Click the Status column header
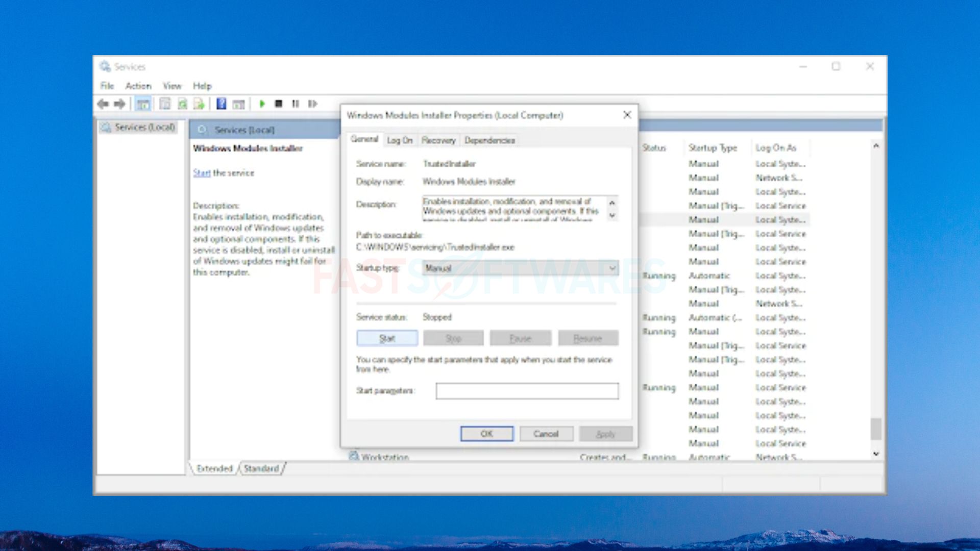The image size is (980, 551). [x=654, y=148]
